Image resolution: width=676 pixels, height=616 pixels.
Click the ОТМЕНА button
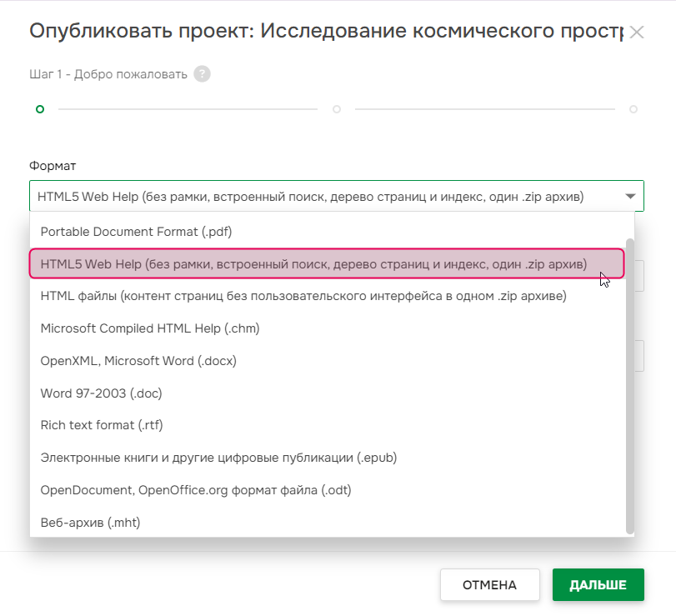tap(490, 584)
